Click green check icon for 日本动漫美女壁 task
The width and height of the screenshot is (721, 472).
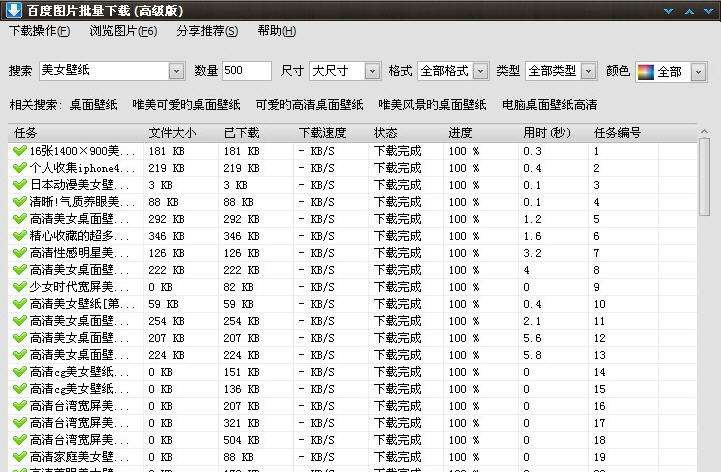point(19,185)
